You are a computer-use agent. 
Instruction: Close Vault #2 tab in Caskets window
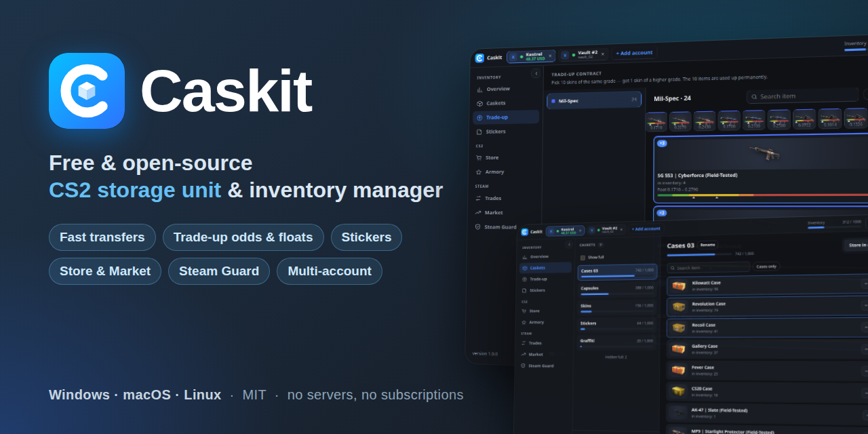pyautogui.click(x=620, y=229)
